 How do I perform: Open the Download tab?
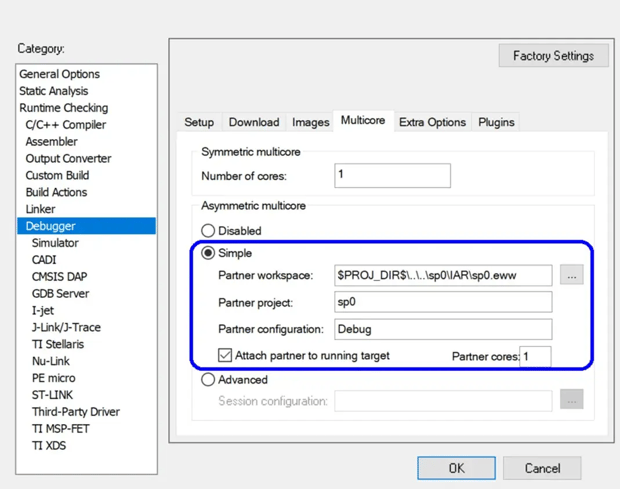[x=254, y=122]
